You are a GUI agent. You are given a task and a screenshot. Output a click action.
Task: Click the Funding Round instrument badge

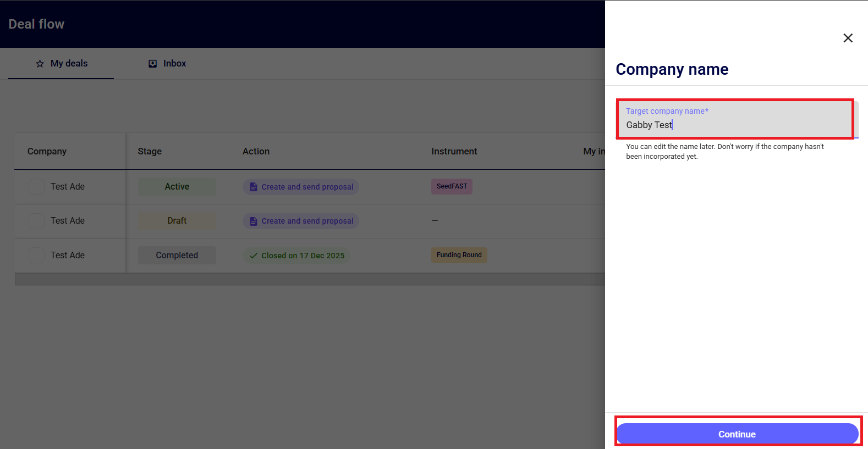pos(459,255)
